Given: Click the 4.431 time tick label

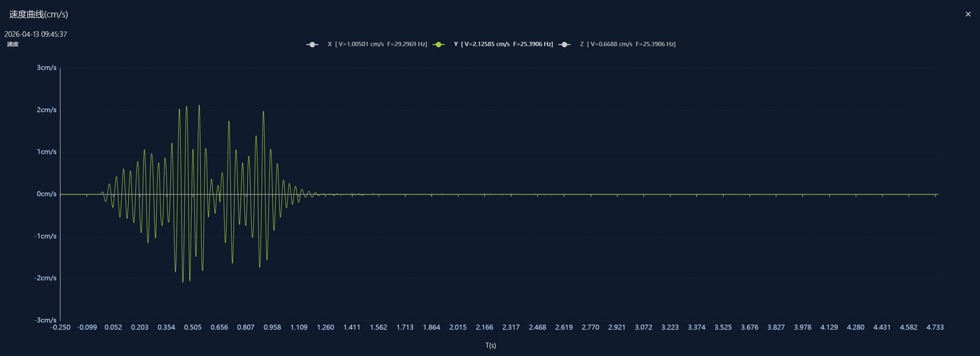Looking at the screenshot, I should point(882,327).
